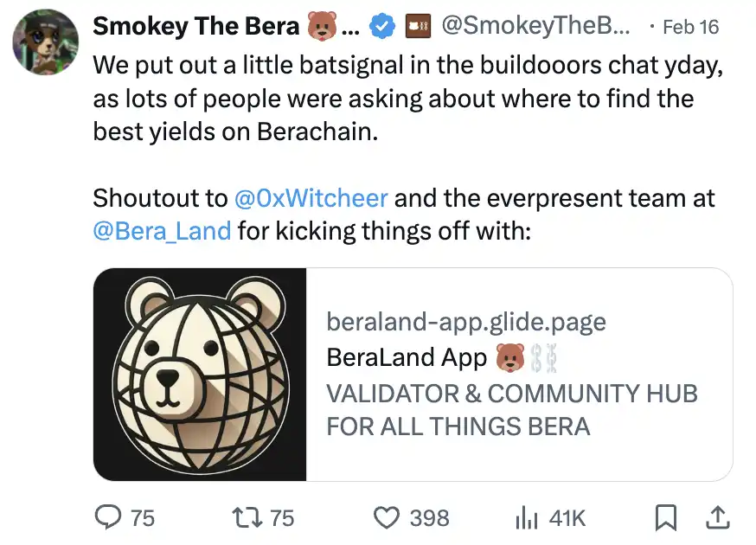756x545 pixels.
Task: Click the Smokey The Bera display name
Action: 195,27
